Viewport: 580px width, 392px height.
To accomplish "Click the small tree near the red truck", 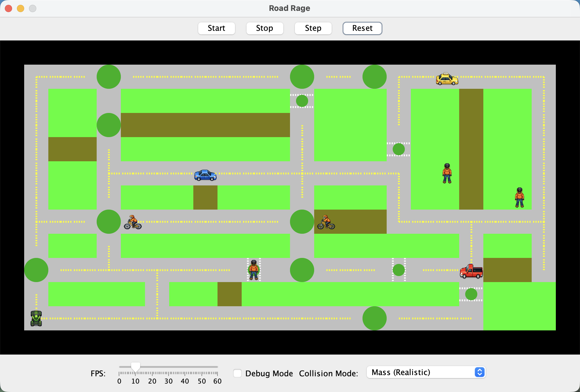I will pos(471,294).
